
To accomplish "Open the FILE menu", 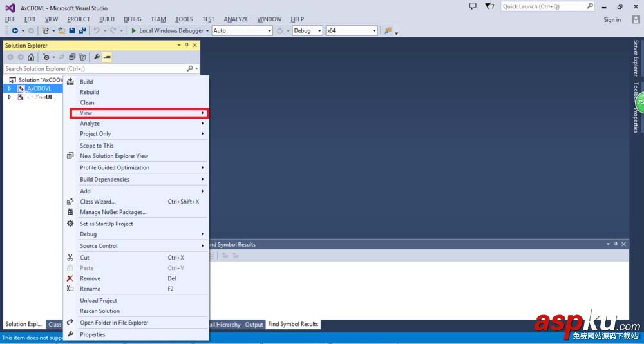I will tap(10, 19).
